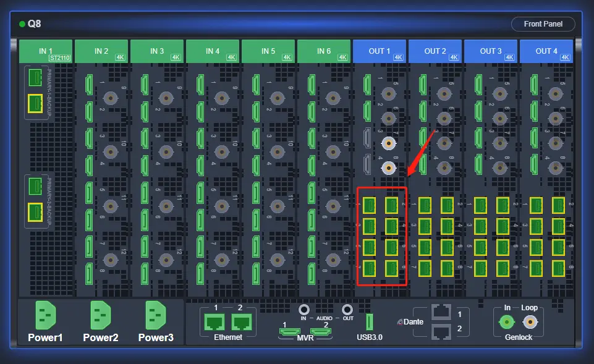Screen dimensions: 594x364
Task: Click the Front Panel button
Action: 543,24
